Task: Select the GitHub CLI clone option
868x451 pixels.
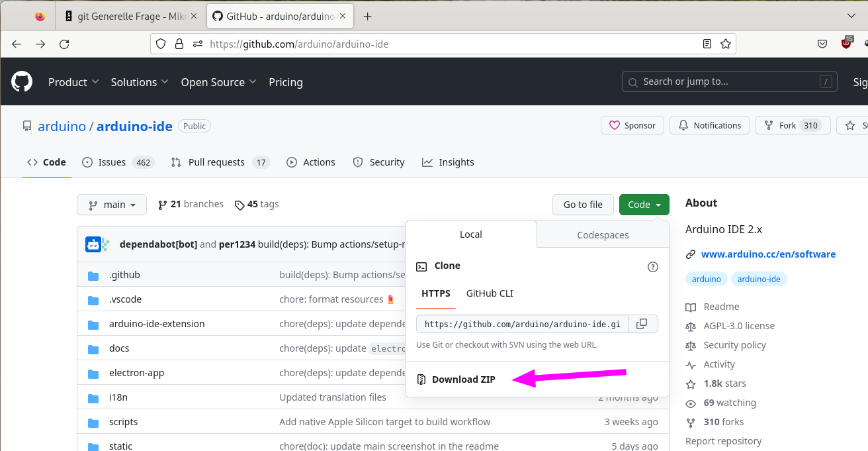Action: (490, 293)
